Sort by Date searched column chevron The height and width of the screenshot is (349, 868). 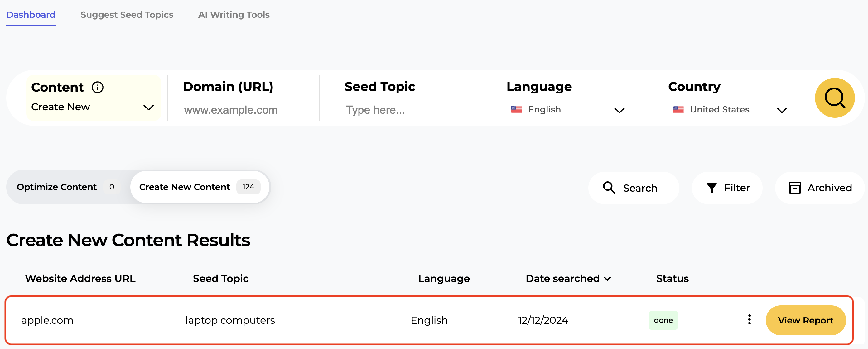pyautogui.click(x=607, y=279)
